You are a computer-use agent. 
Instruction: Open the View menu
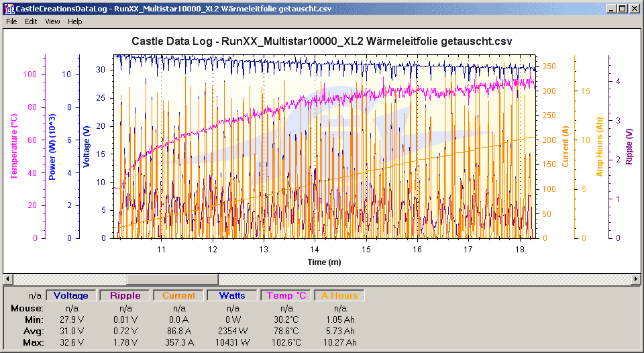coord(52,21)
